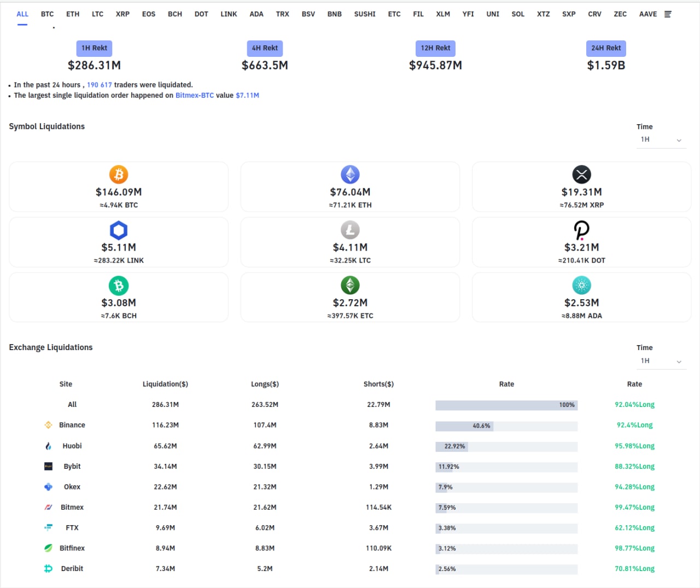
Task: Click the 1H Rekt button
Action: click(94, 48)
